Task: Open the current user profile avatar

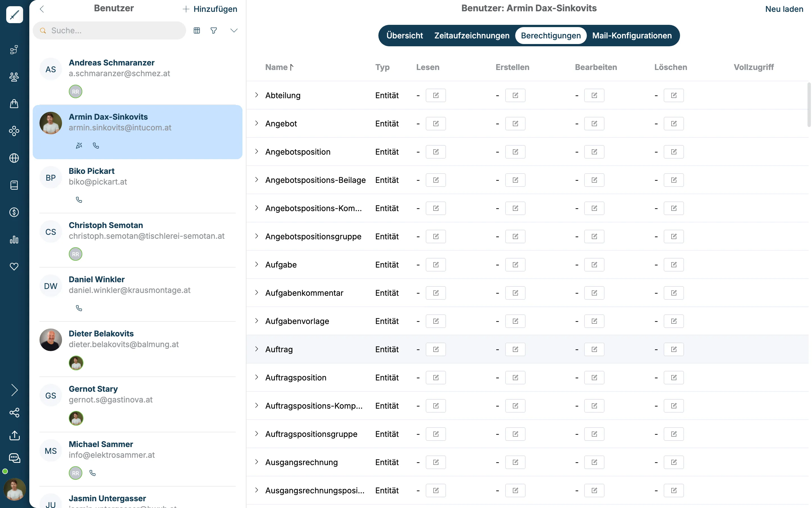Action: click(14, 489)
